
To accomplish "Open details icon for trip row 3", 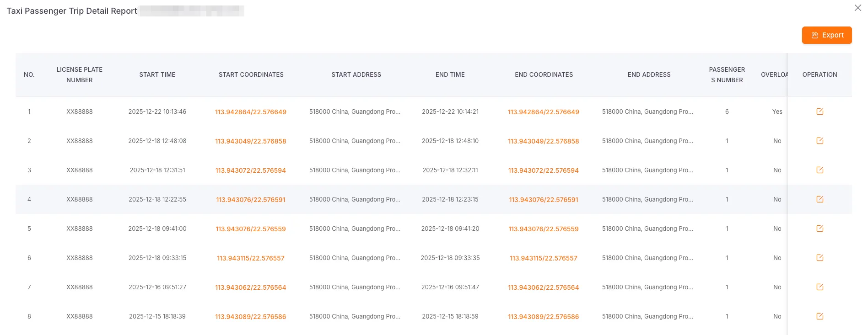I will click(819, 170).
